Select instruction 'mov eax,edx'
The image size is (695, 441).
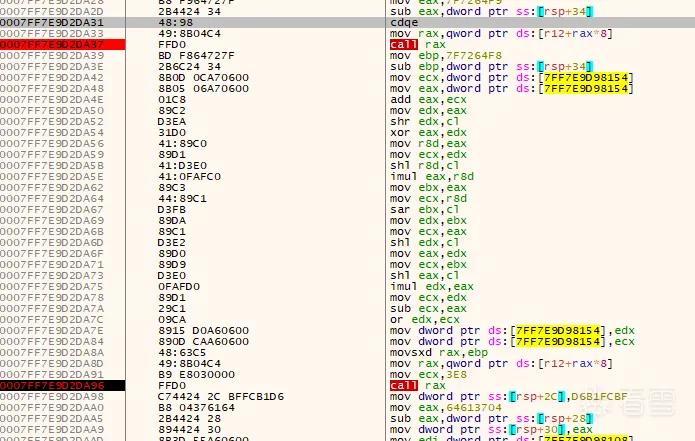(x=428, y=254)
